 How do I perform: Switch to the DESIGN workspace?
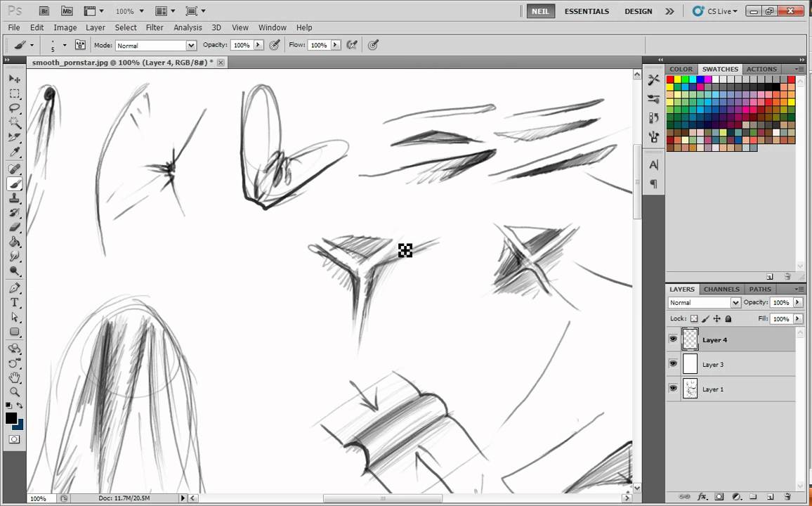[638, 11]
